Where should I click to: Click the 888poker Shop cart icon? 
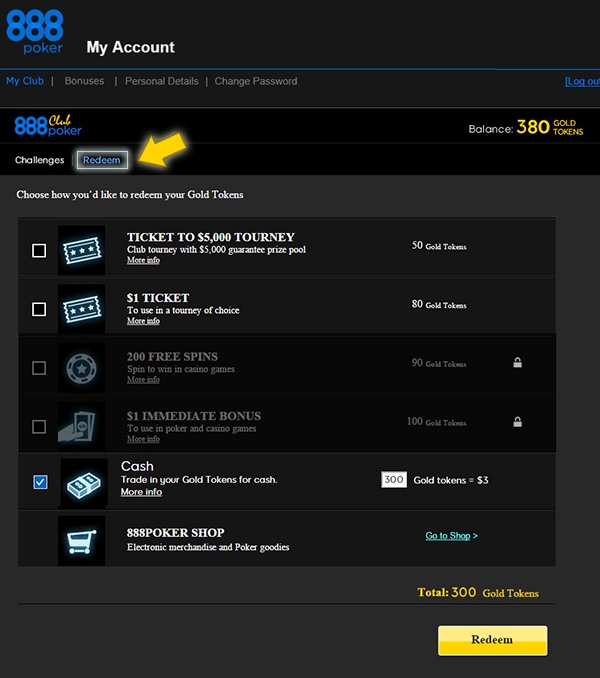tap(82, 541)
